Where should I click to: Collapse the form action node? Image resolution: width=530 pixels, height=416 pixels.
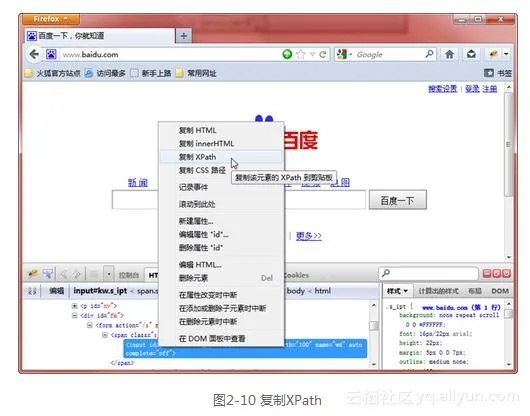point(90,325)
